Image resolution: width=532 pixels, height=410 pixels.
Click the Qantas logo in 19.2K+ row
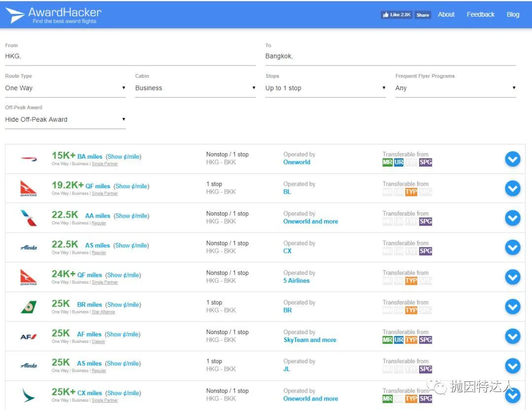29,188
